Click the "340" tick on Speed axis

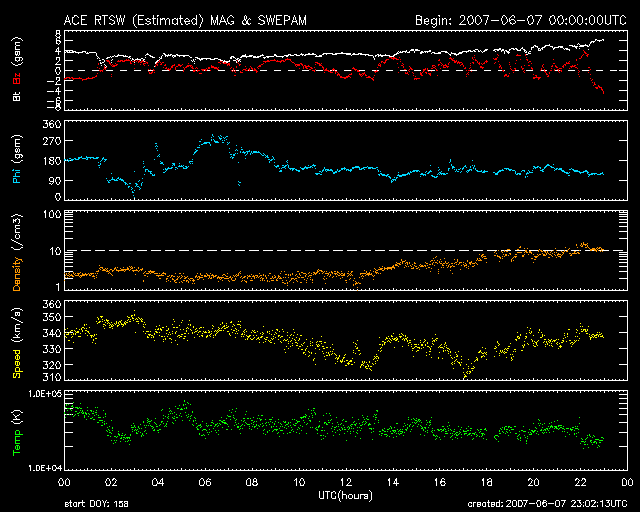tap(52, 333)
